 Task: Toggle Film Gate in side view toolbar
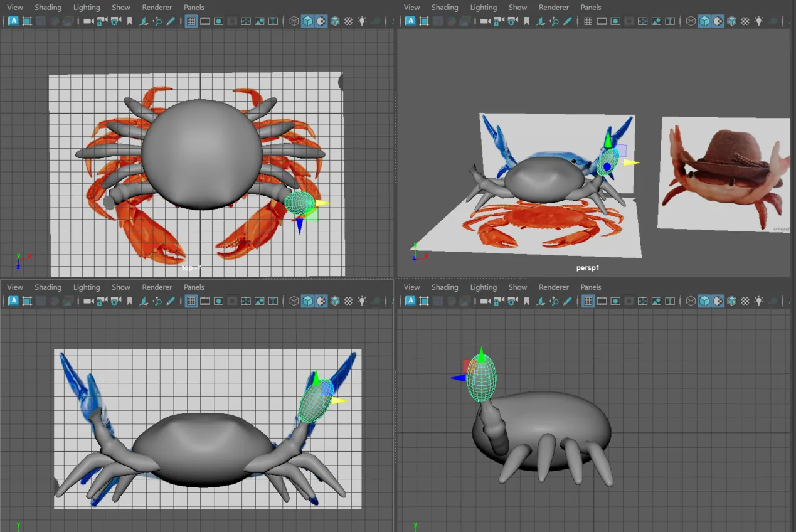602,301
